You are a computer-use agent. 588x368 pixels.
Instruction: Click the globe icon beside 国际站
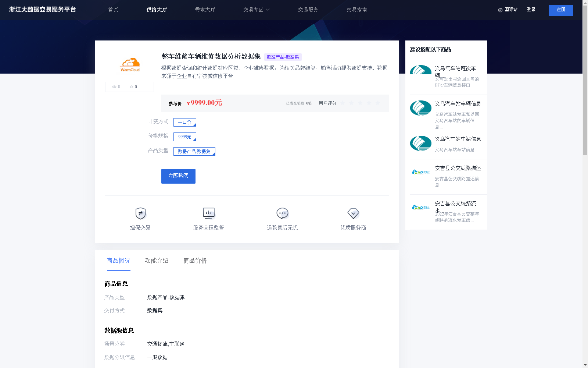pos(500,10)
